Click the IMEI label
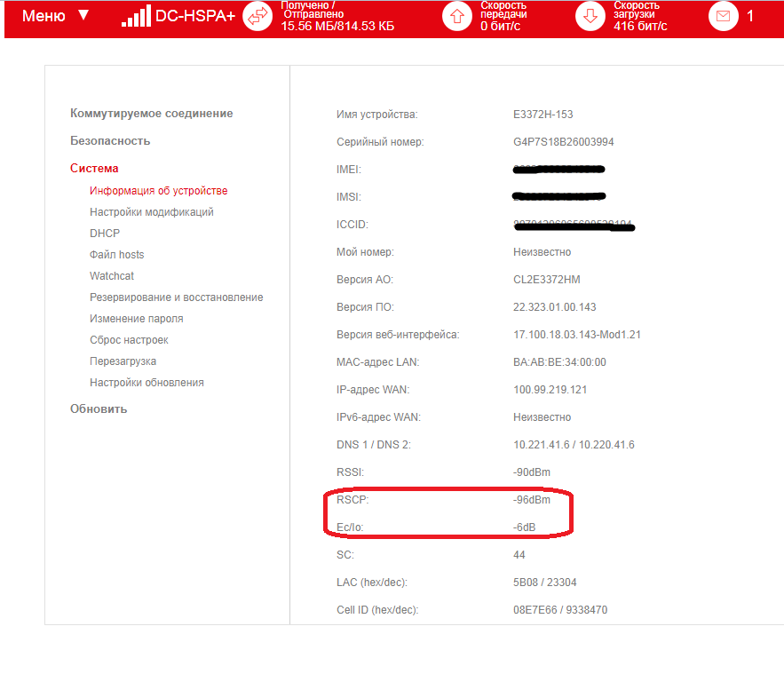Image resolution: width=784 pixels, height=674 pixels. (x=349, y=170)
